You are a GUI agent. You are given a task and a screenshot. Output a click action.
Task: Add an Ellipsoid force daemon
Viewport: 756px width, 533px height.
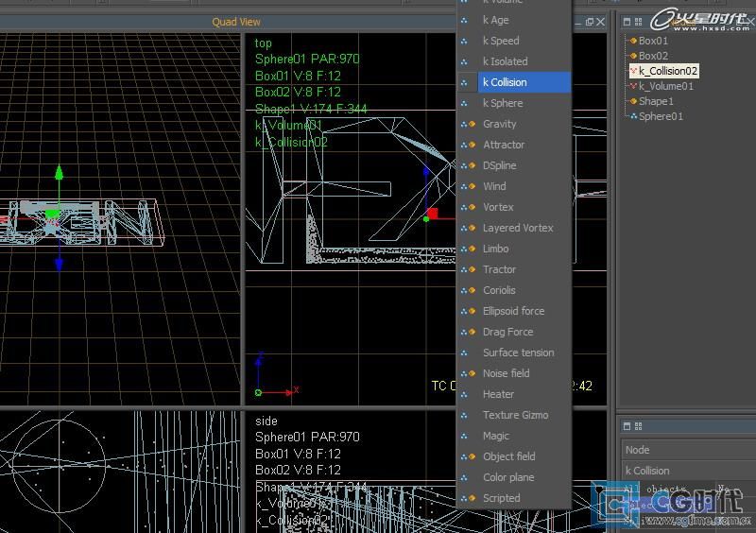tap(514, 311)
